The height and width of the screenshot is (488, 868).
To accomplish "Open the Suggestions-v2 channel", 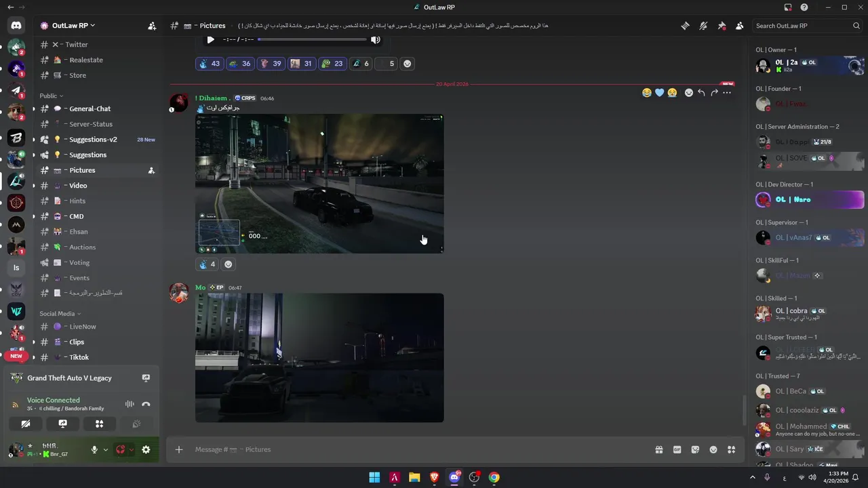I will (x=98, y=140).
